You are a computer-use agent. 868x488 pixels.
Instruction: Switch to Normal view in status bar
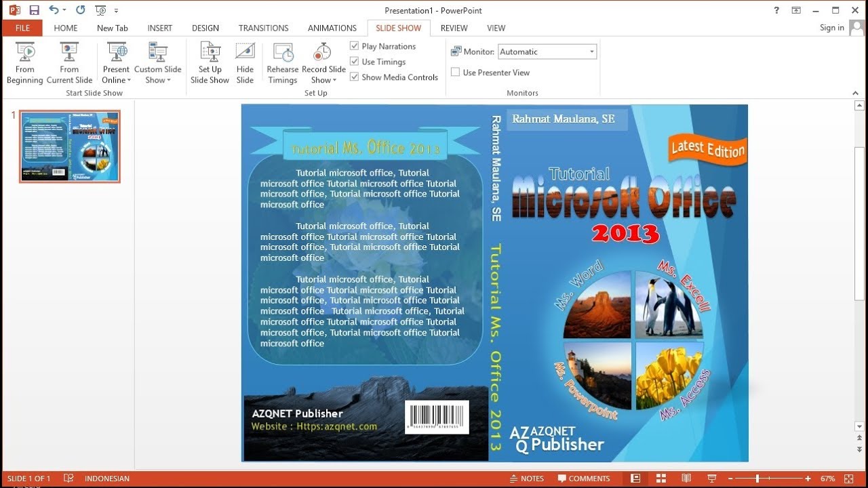click(635, 479)
